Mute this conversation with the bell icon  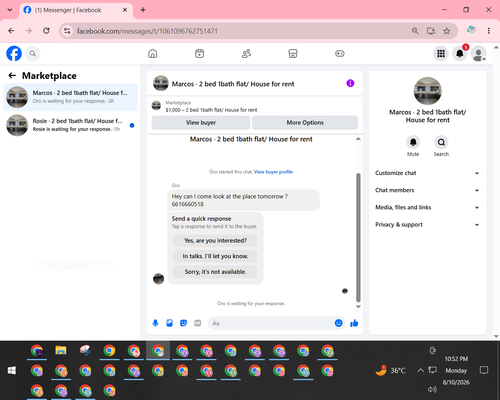413,142
